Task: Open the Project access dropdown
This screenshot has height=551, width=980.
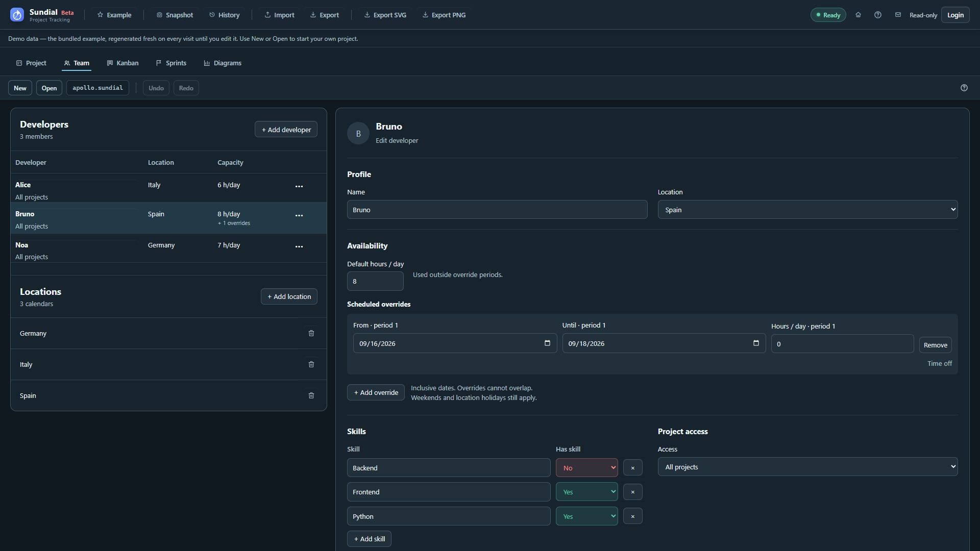Action: click(807, 467)
